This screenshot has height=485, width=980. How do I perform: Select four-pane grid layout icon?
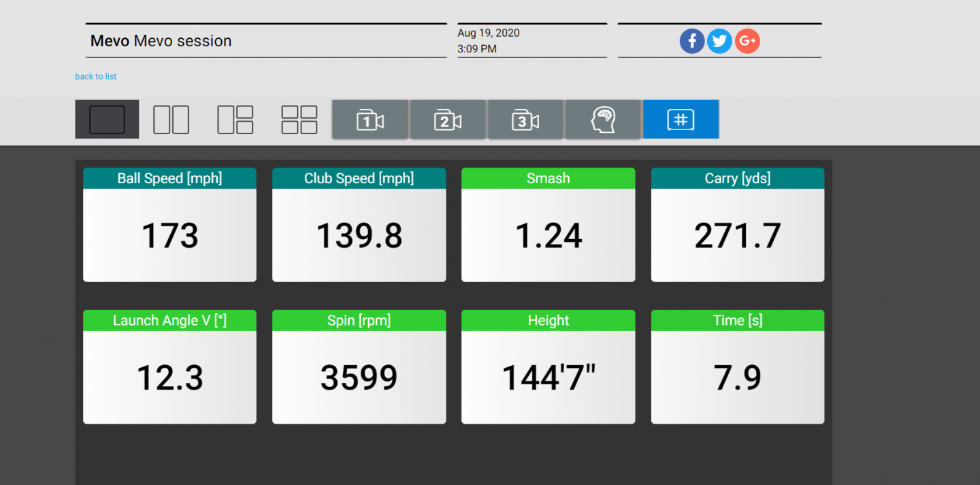[299, 119]
